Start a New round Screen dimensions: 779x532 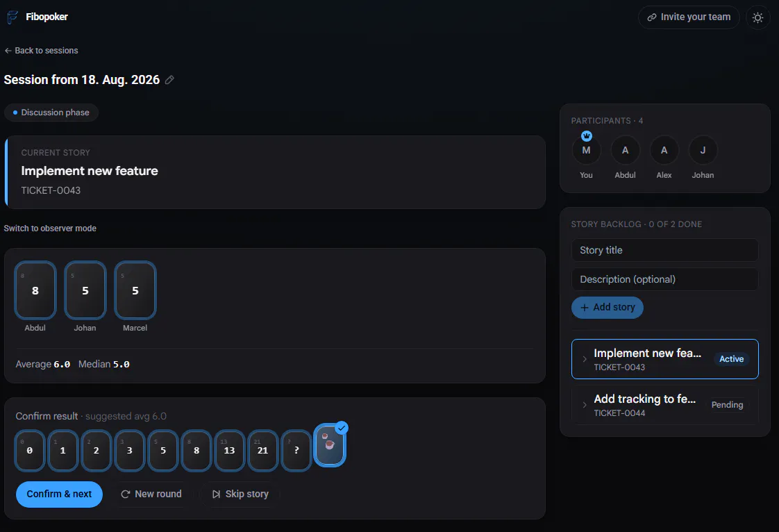[151, 494]
